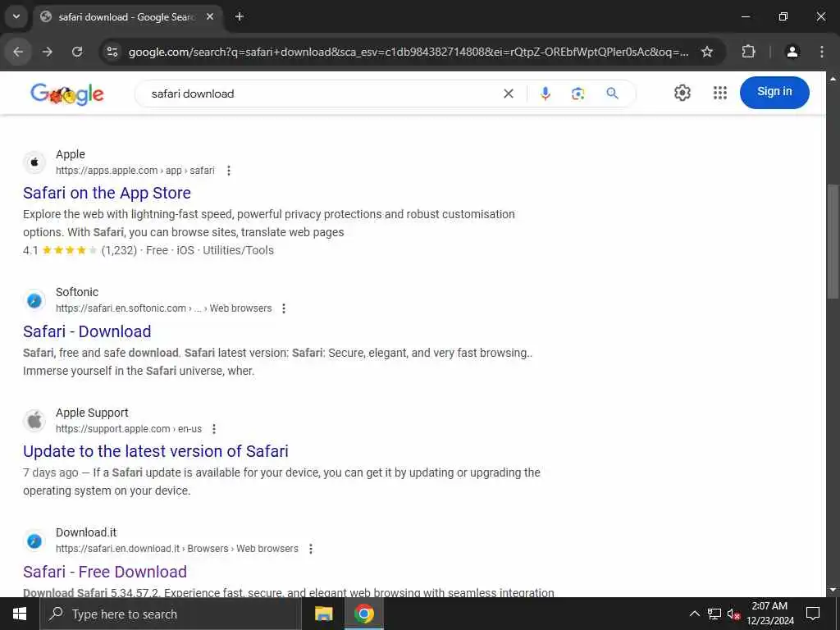Open Chrome's three-dot menu
Image resolution: width=840 pixels, height=630 pixels.
[x=822, y=52]
